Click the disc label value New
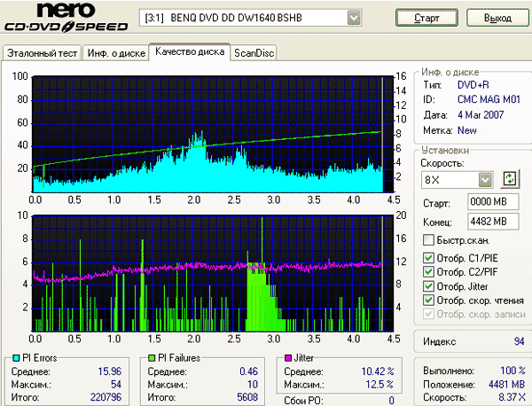Screen dimensions: 532x406 (x=467, y=130)
